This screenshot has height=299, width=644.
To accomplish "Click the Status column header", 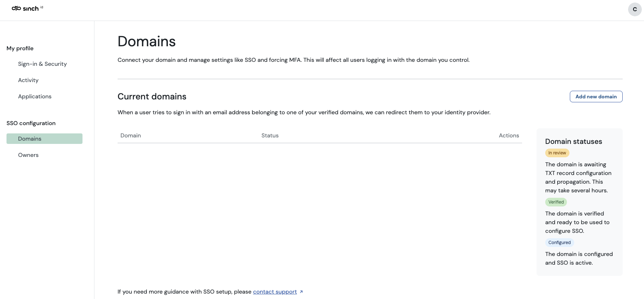I will pyautogui.click(x=270, y=136).
